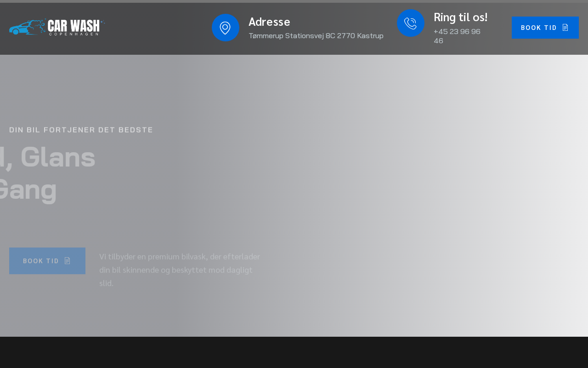Click the header BOOK TID button
The height and width of the screenshot is (368, 588).
point(545,28)
